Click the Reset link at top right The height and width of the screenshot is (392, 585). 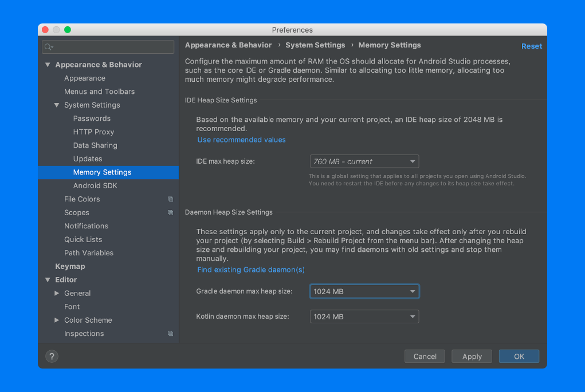pos(531,46)
